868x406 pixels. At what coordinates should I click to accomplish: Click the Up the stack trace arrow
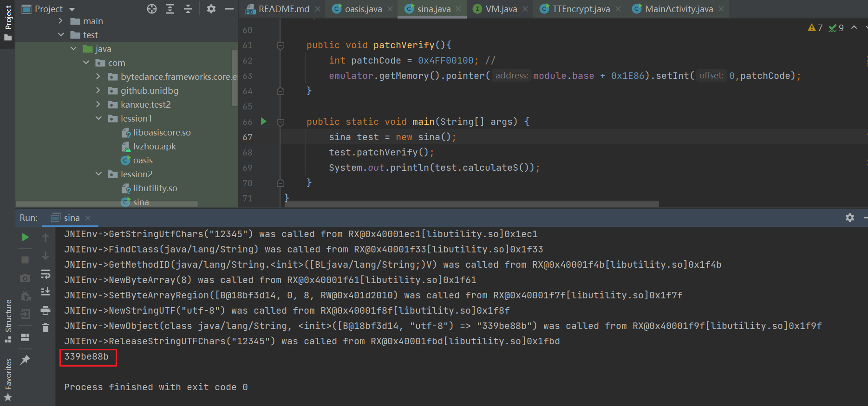46,238
